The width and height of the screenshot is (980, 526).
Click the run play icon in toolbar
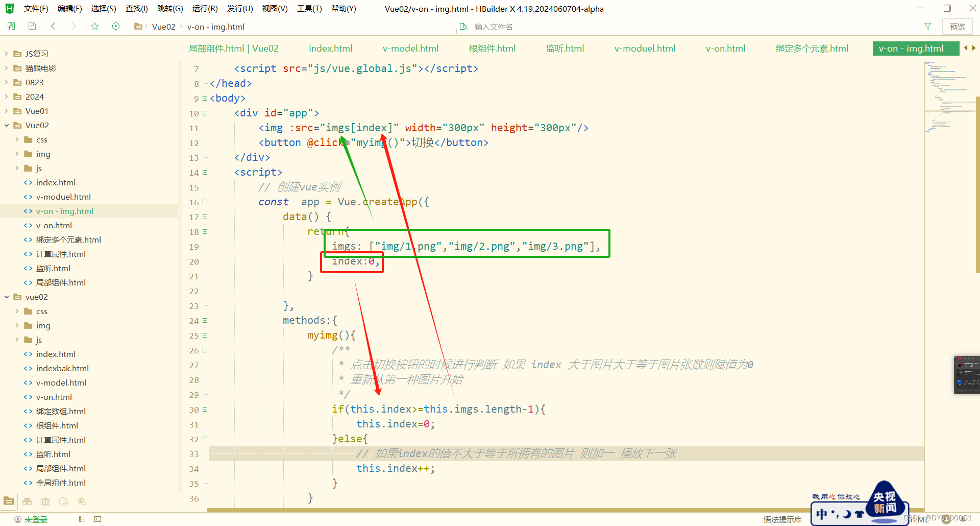(116, 26)
